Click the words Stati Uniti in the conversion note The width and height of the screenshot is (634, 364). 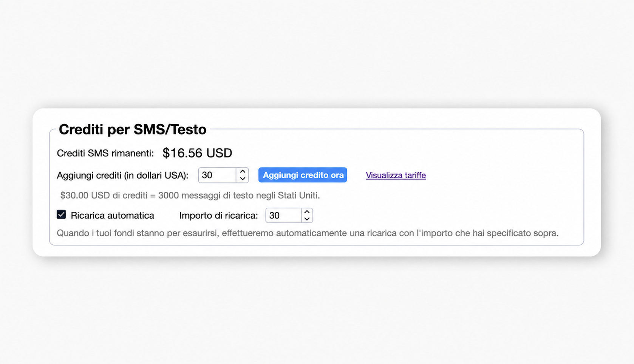[x=298, y=196]
